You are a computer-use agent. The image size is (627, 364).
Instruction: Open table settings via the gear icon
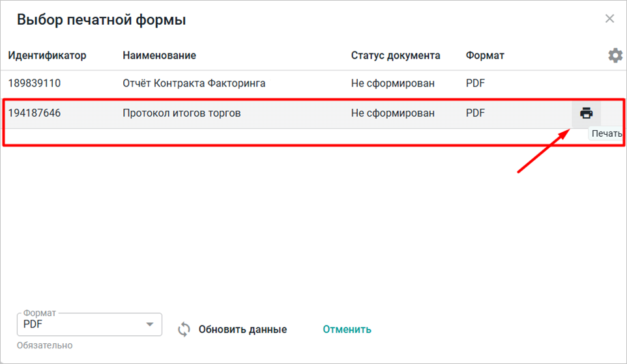615,55
